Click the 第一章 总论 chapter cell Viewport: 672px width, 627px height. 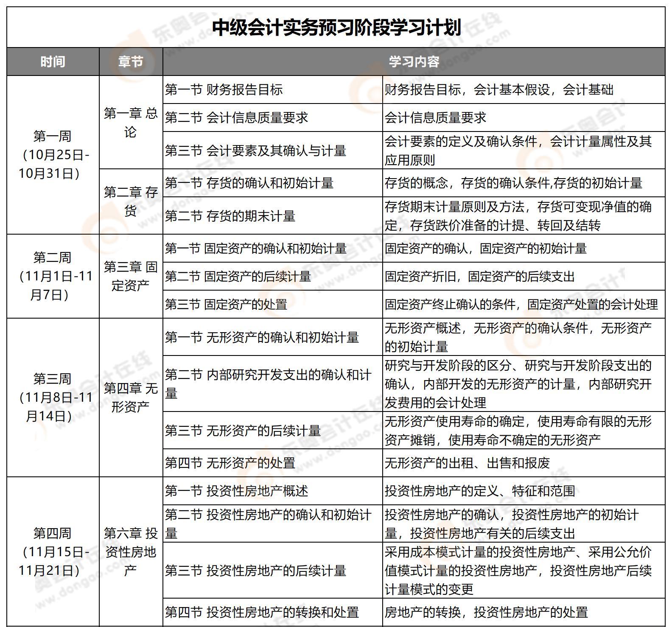point(131,123)
